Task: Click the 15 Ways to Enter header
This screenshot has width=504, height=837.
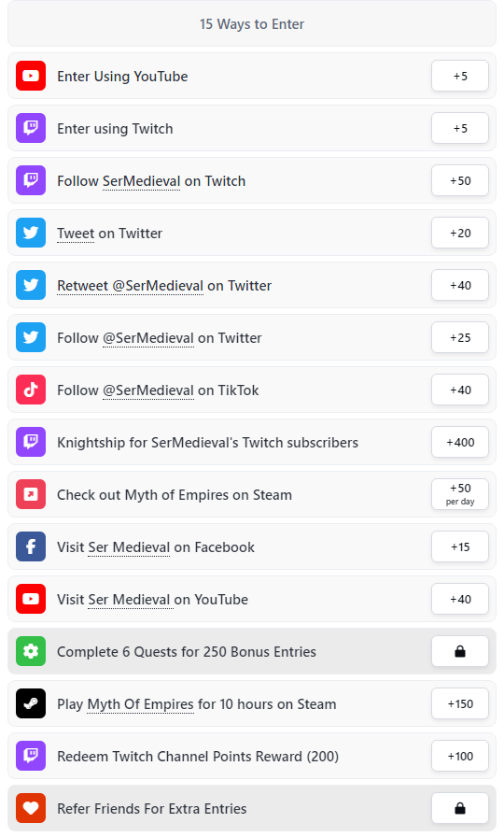Action: [252, 24]
